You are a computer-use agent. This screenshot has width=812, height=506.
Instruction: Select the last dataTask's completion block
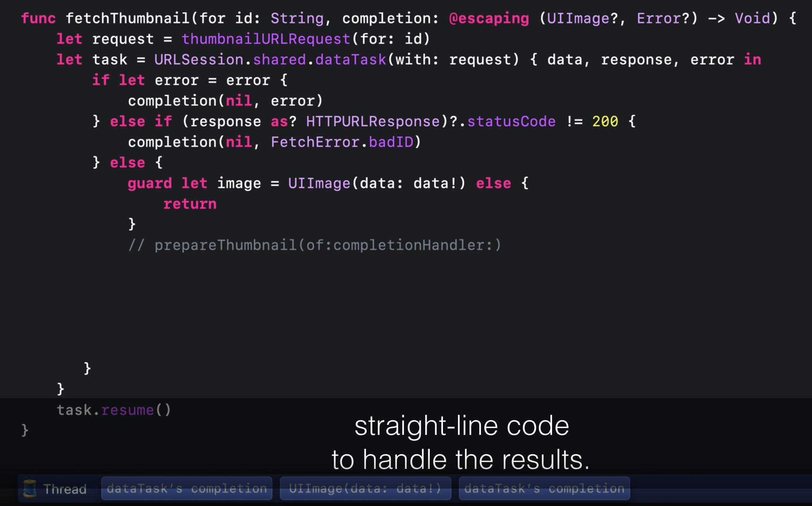(544, 489)
